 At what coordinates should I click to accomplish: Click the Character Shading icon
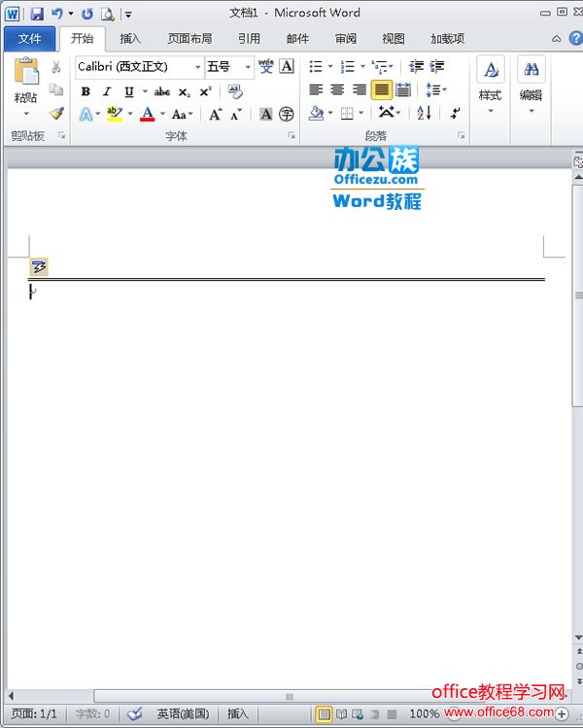(266, 114)
